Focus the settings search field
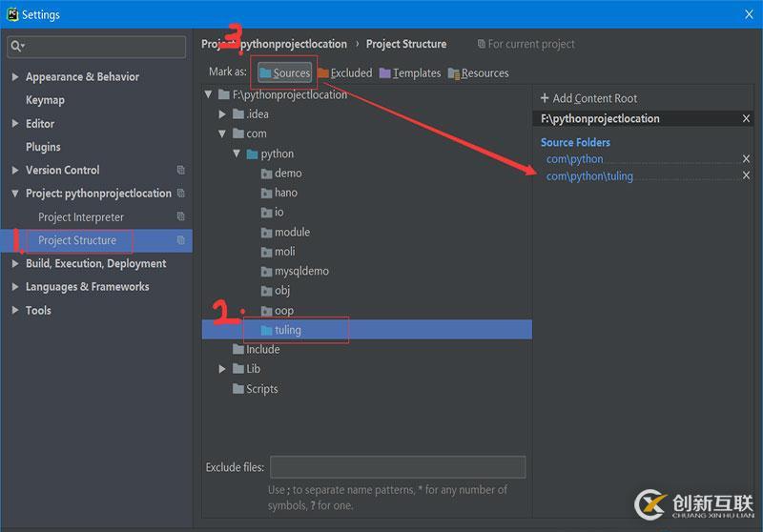Screen dimensions: 763x532 coord(96,46)
